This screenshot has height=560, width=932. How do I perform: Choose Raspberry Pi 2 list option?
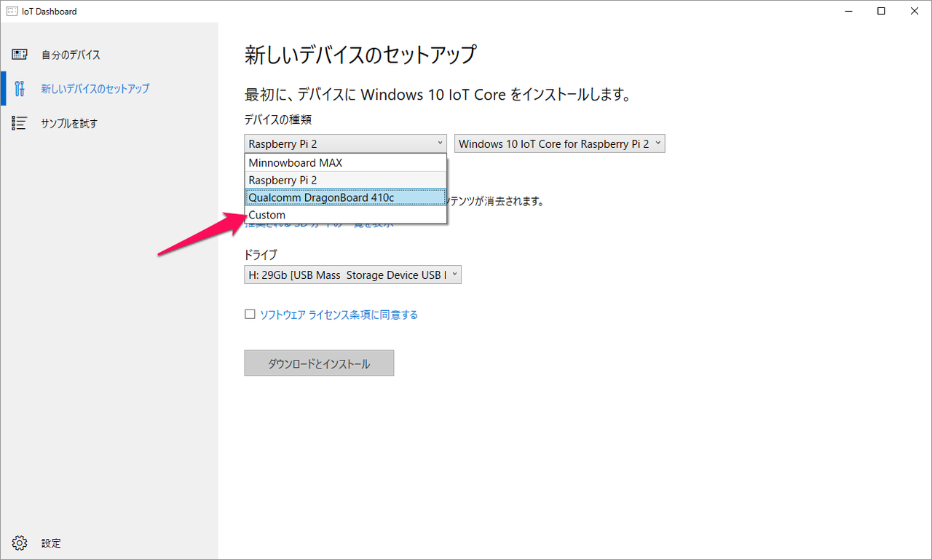pos(345,180)
